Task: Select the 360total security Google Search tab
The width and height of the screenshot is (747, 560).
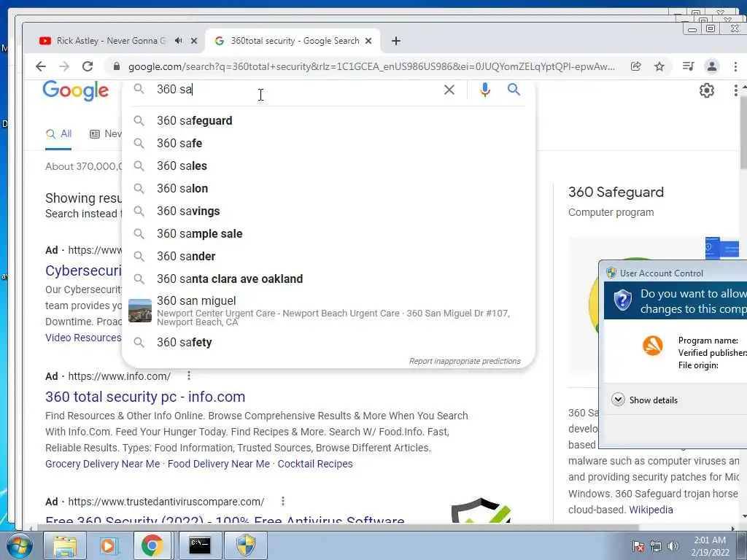Action: 293,41
